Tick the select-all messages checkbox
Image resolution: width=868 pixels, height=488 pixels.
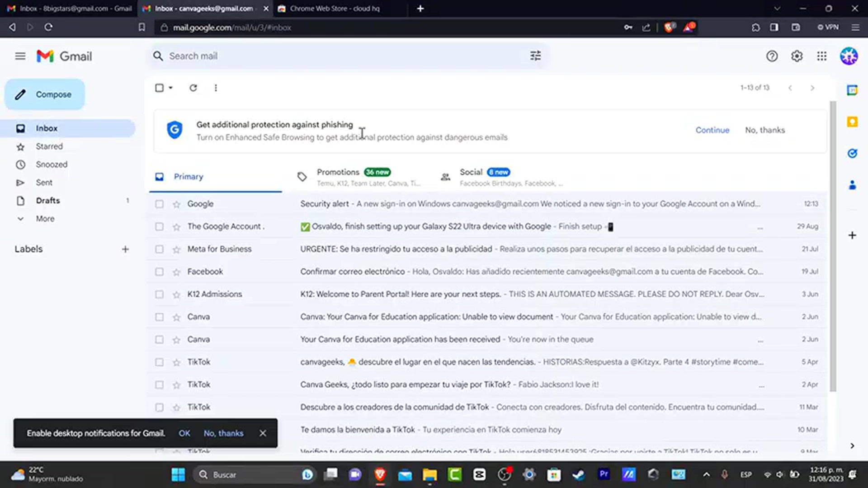pos(159,88)
